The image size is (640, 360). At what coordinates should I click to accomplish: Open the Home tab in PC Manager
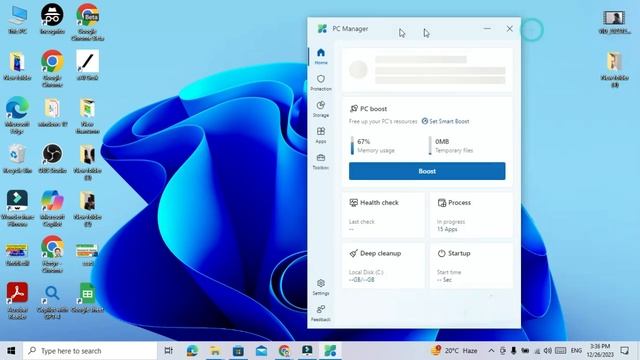321,56
